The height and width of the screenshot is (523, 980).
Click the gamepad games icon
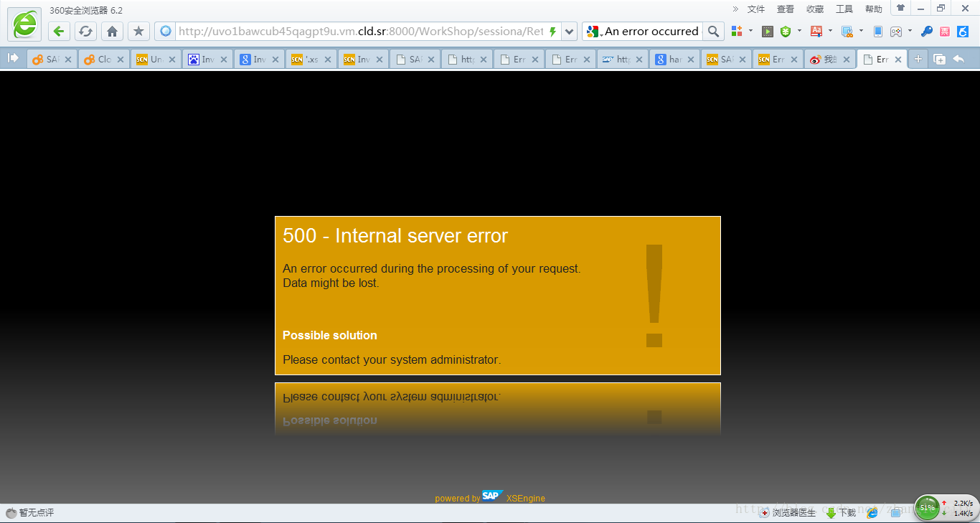coord(896,32)
